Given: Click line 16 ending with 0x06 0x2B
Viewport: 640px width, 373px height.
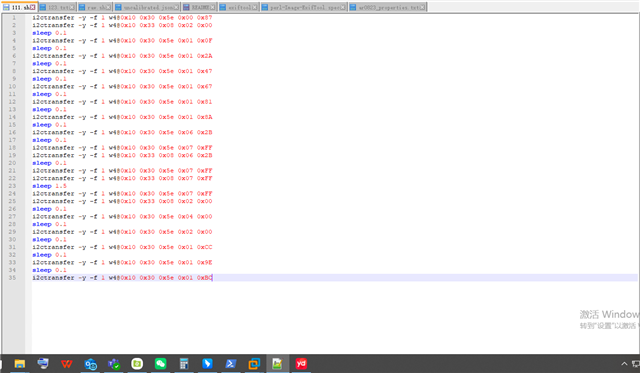Looking at the screenshot, I should click(x=122, y=132).
